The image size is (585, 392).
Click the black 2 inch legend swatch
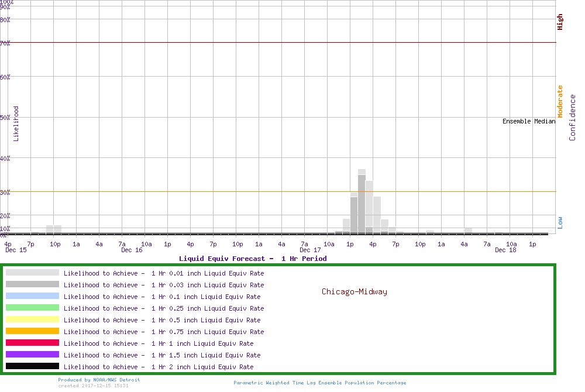[x=32, y=366]
